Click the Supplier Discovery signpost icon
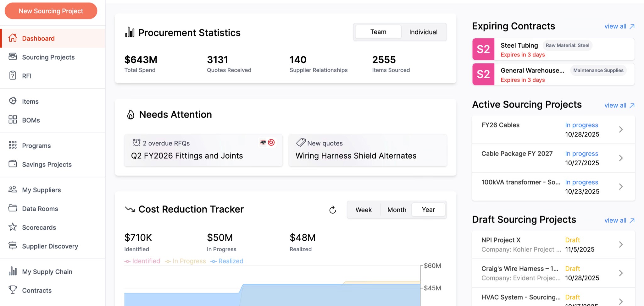This screenshot has width=644, height=306. [13, 246]
